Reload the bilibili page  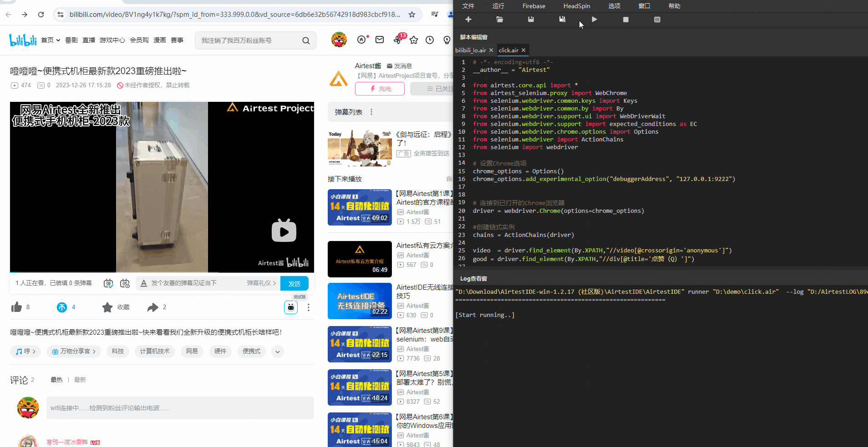[x=41, y=15]
